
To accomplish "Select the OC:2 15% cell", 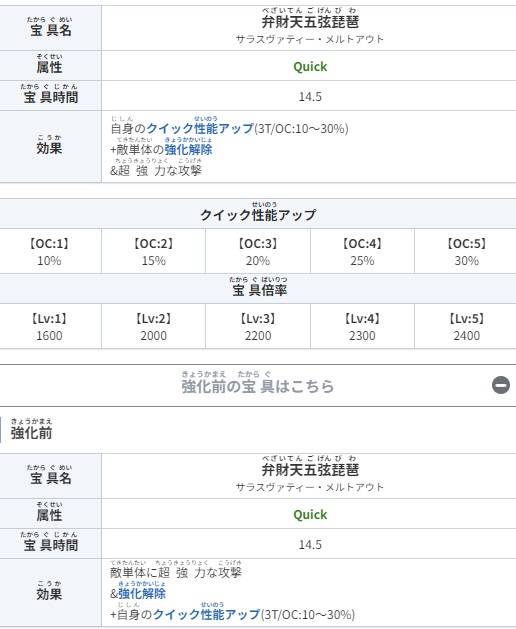I will tap(153, 251).
